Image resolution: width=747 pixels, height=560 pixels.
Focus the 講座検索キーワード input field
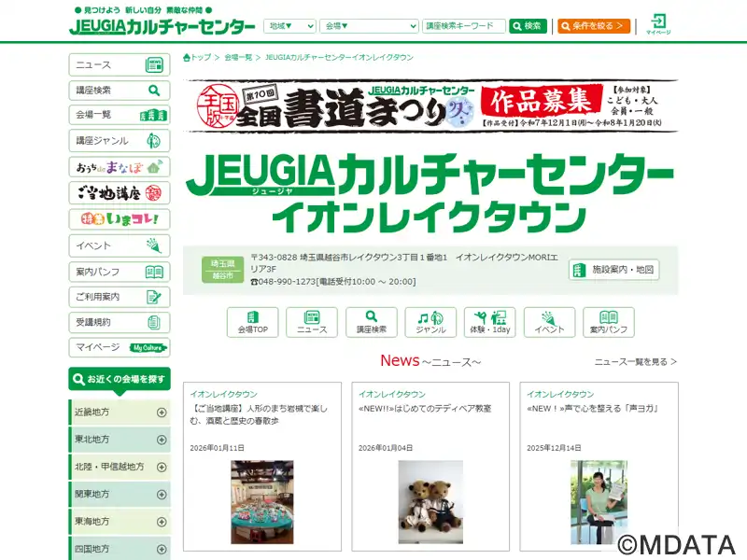pyautogui.click(x=463, y=26)
